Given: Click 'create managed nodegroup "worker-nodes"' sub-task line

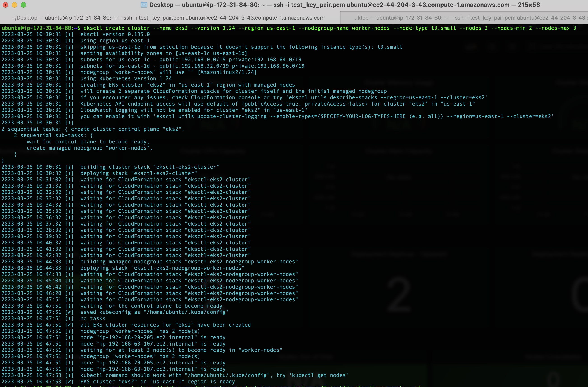Looking at the screenshot, I should pos(89,148).
